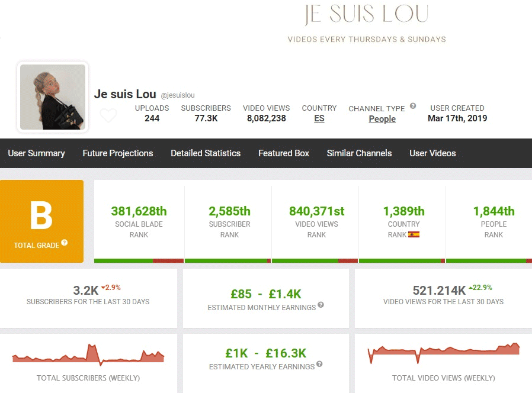Click the Subscriber Rank progress bar
This screenshot has height=393, width=532.
(228, 260)
